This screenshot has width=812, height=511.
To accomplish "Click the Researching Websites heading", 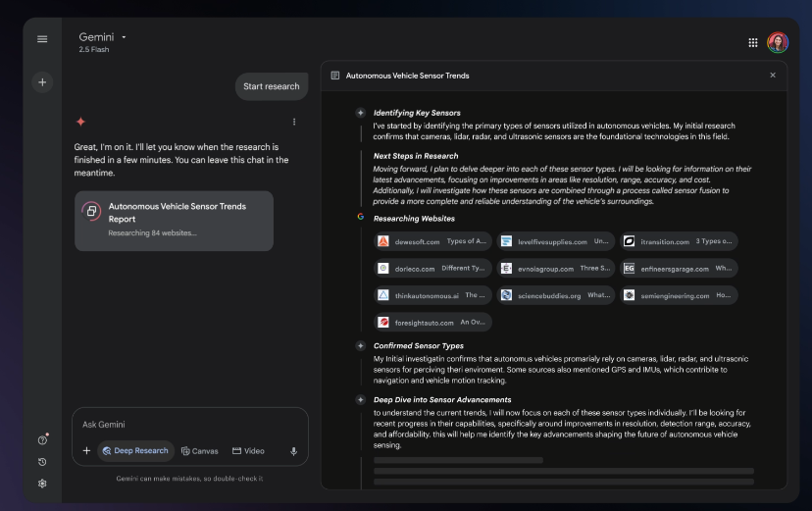I will pos(414,219).
